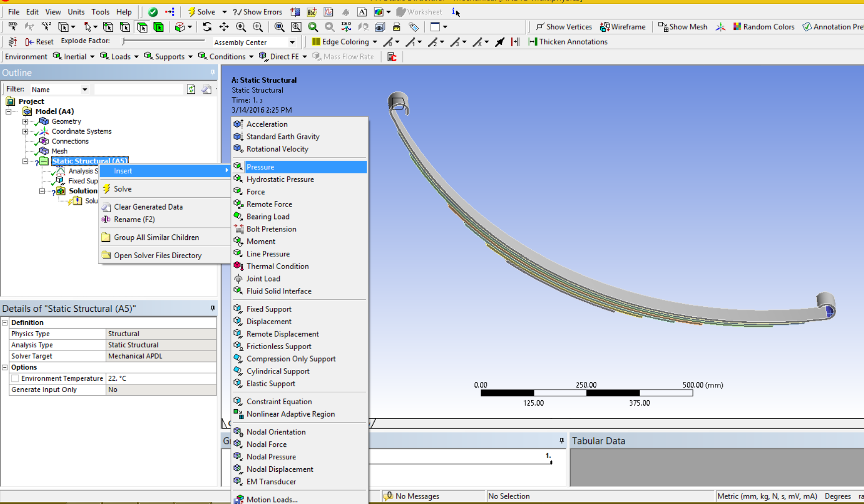
Task: Click Reset explode button
Action: point(39,42)
